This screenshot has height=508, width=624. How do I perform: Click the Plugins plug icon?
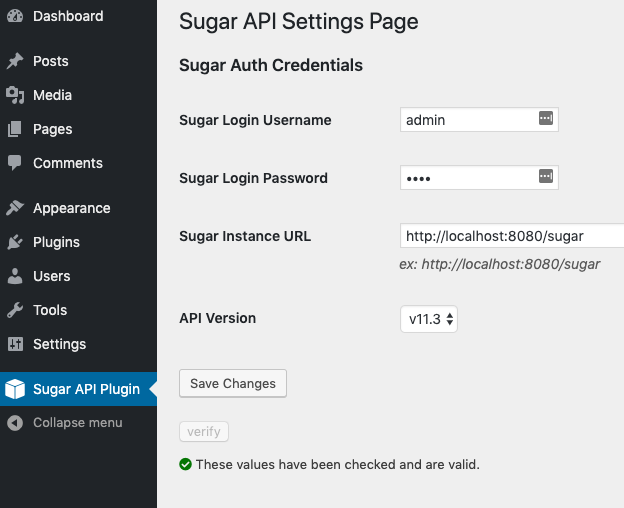[x=15, y=242]
